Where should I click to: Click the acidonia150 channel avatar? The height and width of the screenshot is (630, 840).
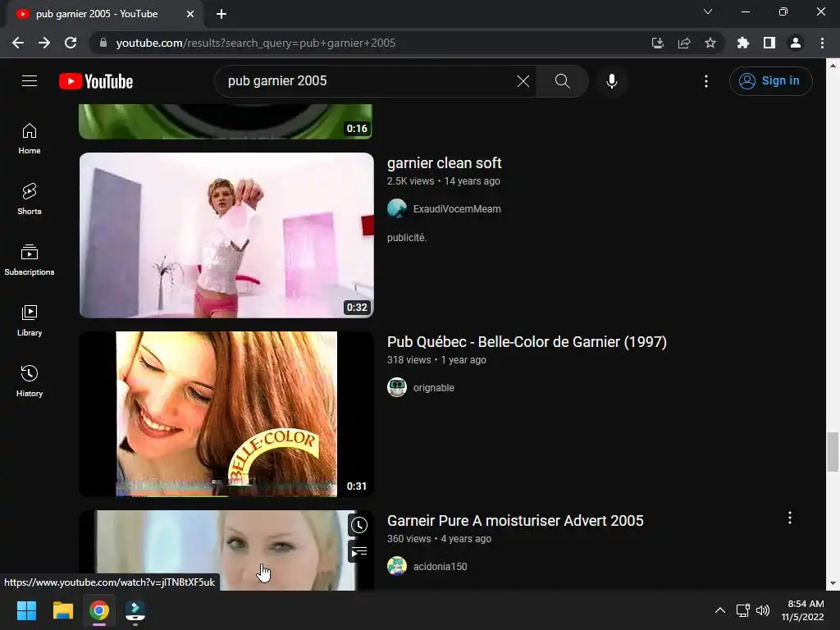click(x=397, y=566)
